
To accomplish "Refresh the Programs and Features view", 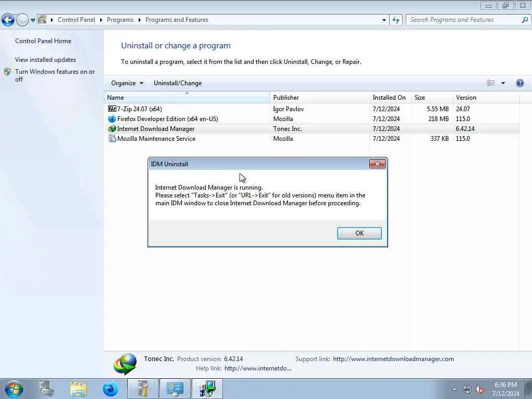I will tap(396, 20).
